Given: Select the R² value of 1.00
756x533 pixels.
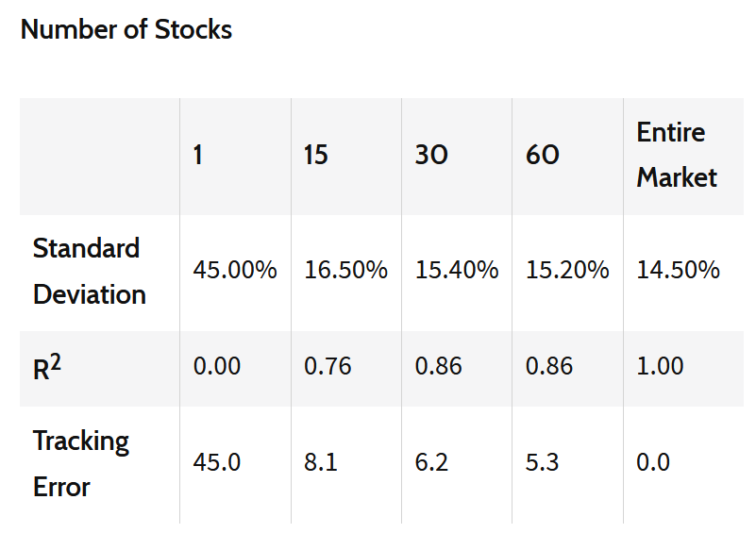Looking at the screenshot, I should (660, 366).
